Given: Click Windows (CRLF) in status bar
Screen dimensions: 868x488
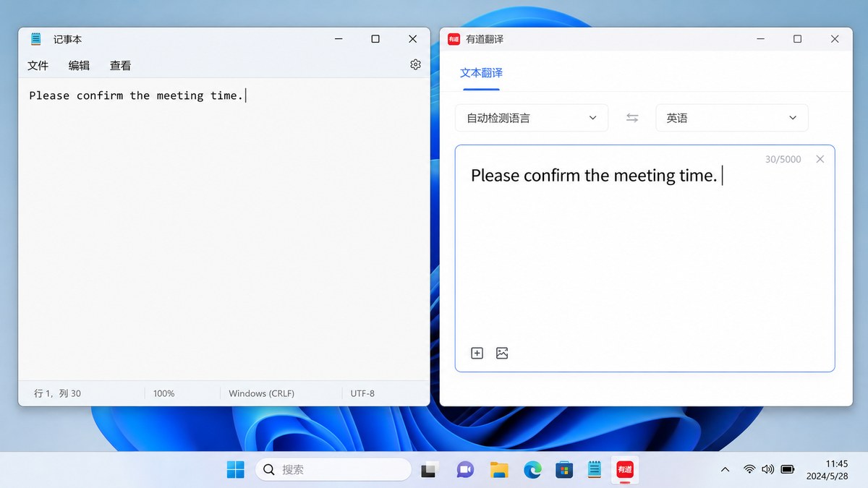Looking at the screenshot, I should pos(261,393).
